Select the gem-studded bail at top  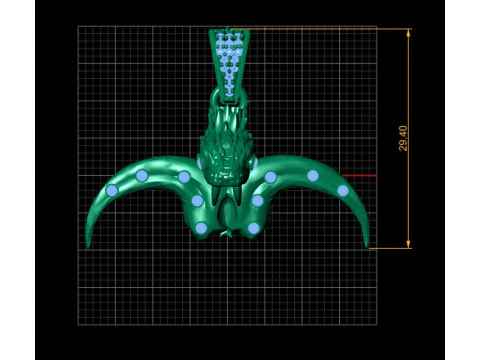tap(229, 63)
